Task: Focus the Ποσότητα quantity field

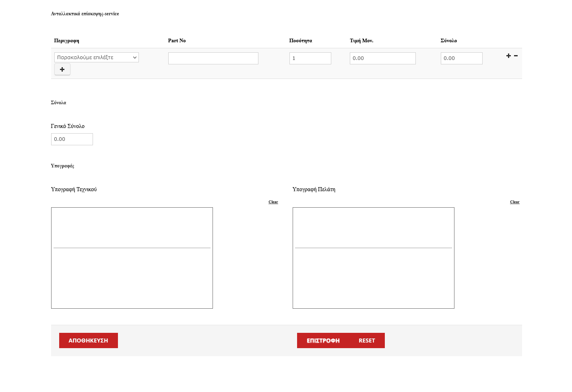Action: [310, 58]
